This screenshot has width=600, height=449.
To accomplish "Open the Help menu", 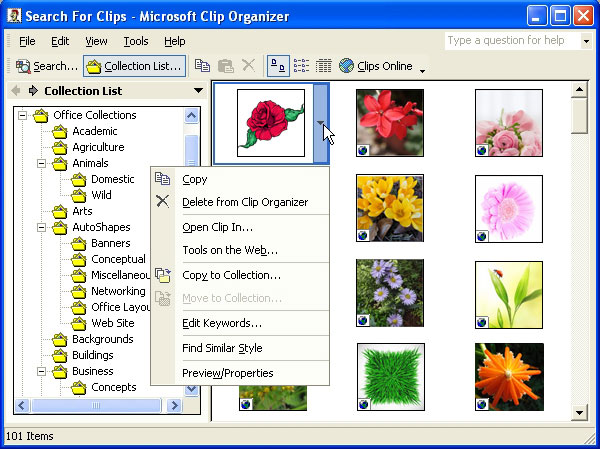I will pyautogui.click(x=174, y=41).
